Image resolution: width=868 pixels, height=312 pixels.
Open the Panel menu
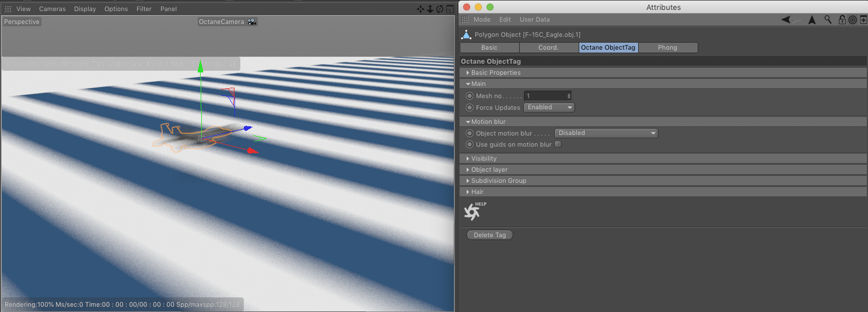169,9
